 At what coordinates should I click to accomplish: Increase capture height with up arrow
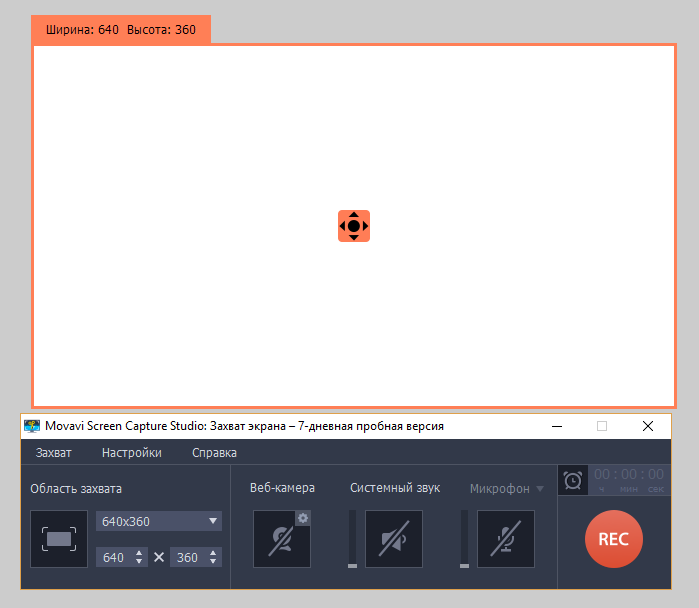[213, 553]
